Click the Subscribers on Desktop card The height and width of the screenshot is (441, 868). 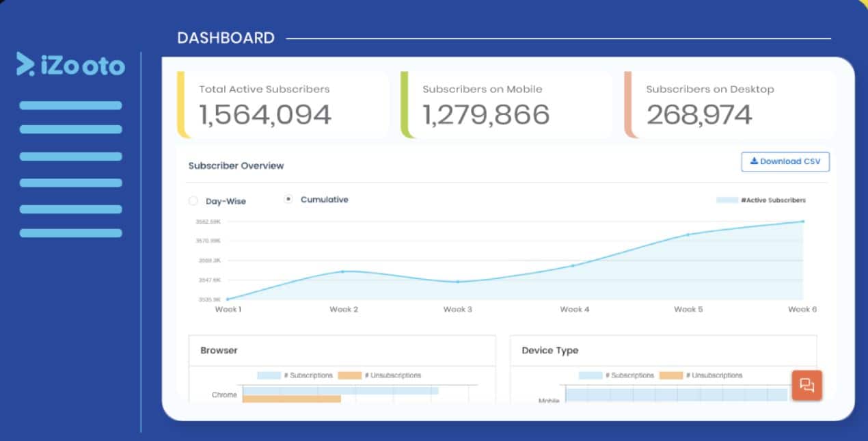tap(730, 105)
